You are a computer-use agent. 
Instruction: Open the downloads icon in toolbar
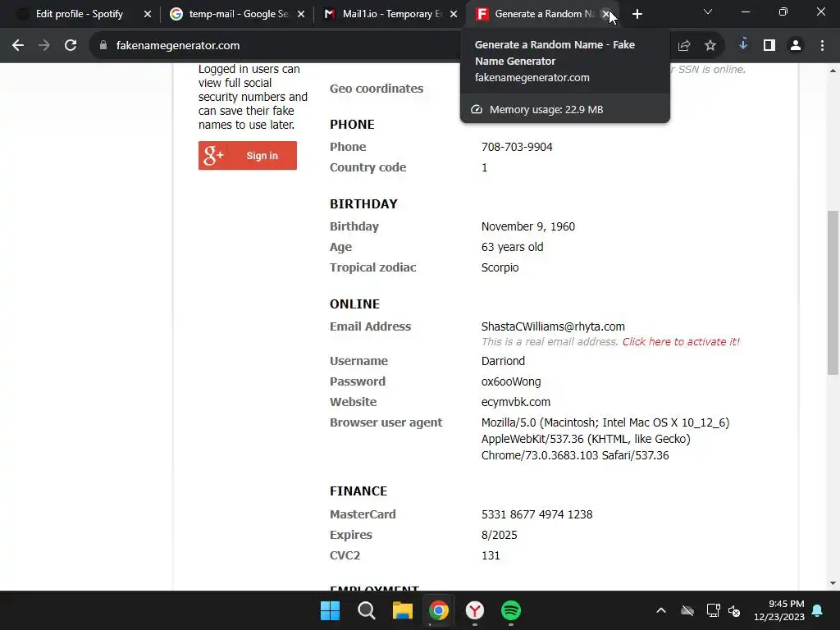(743, 46)
